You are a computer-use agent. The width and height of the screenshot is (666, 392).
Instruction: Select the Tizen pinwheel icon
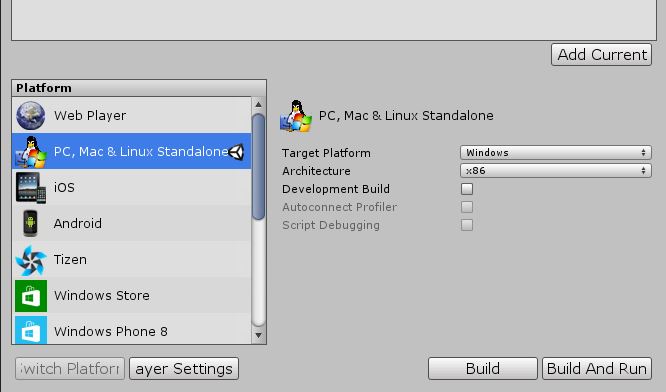tap(31, 259)
